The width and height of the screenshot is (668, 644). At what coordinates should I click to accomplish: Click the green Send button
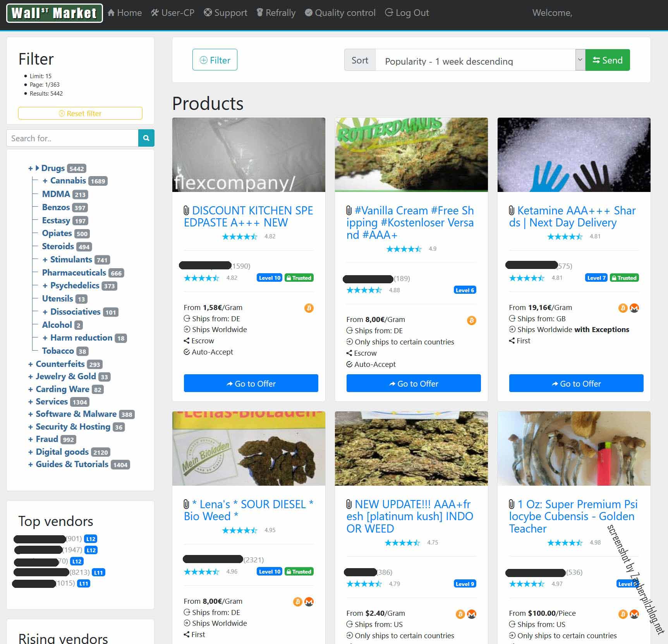pos(608,60)
